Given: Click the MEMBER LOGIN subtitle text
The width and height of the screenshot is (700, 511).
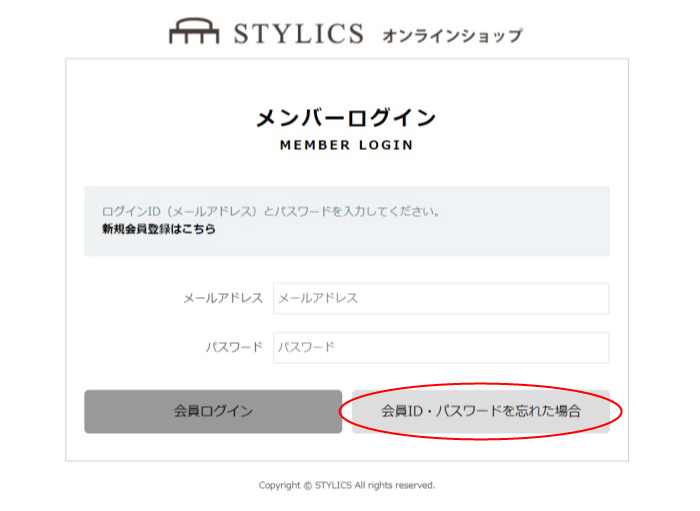Looking at the screenshot, I should click(x=346, y=145).
